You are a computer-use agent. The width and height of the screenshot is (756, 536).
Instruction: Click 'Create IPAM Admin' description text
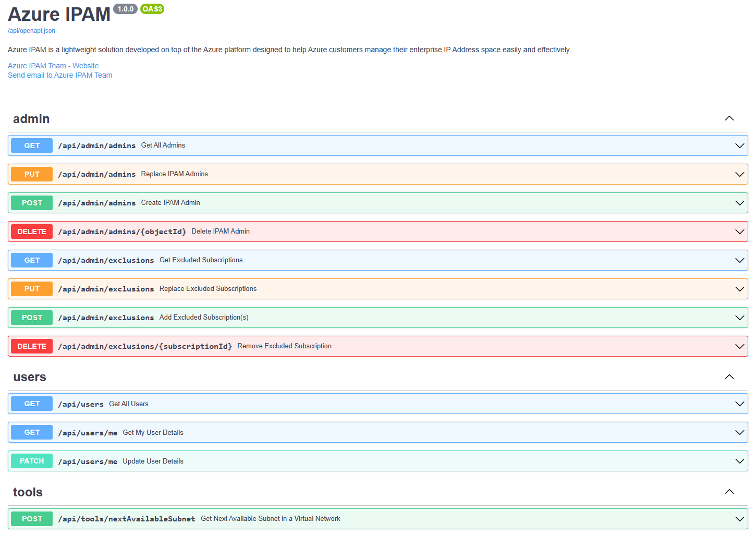click(x=170, y=203)
